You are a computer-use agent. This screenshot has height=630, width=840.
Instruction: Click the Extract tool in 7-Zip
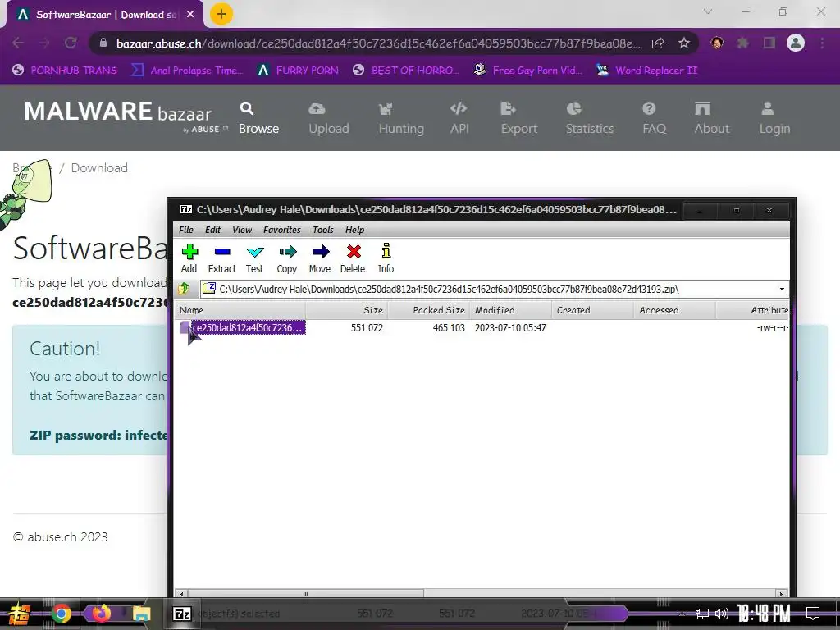coord(221,258)
